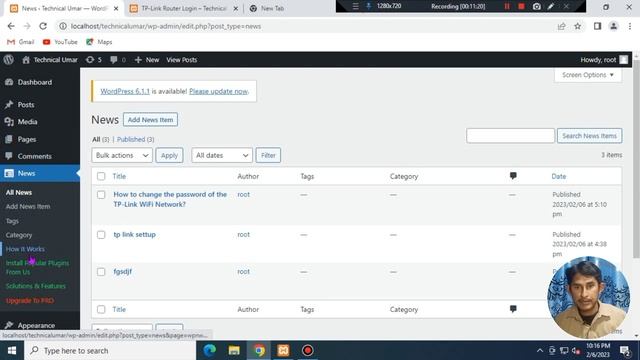Bookmark this page with the star icon
This screenshot has width=640, height=360.
tap(578, 26)
